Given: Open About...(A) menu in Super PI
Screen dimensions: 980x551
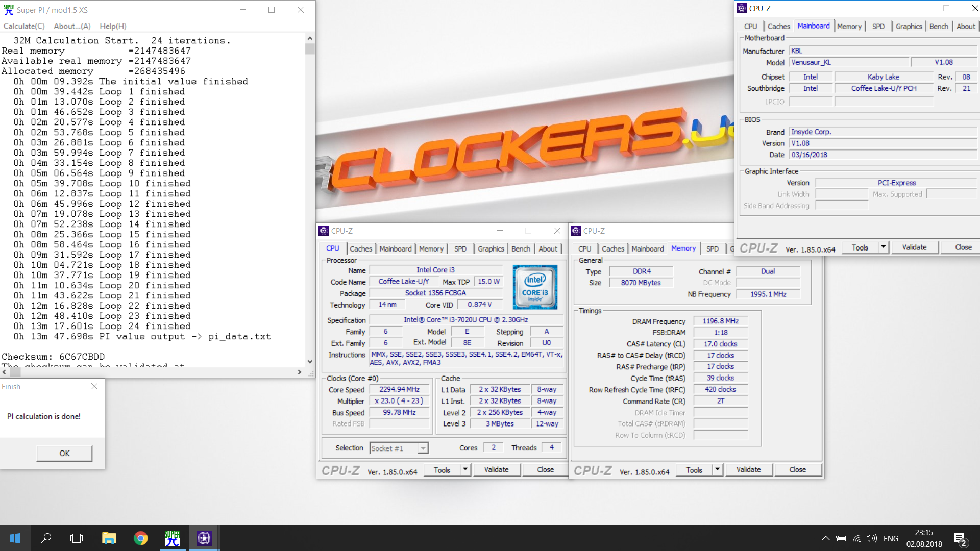Looking at the screenshot, I should (72, 26).
